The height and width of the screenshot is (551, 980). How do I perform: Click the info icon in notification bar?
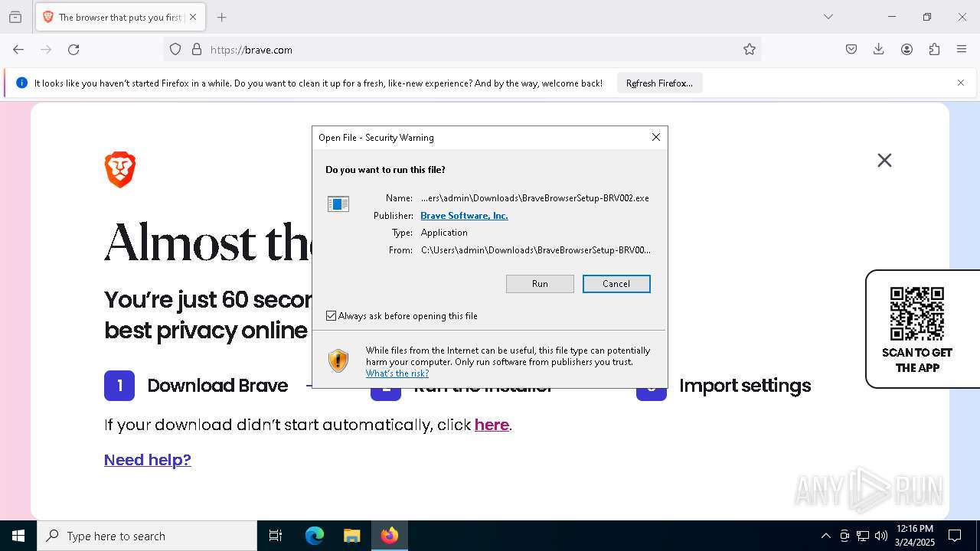pyautogui.click(x=21, y=83)
